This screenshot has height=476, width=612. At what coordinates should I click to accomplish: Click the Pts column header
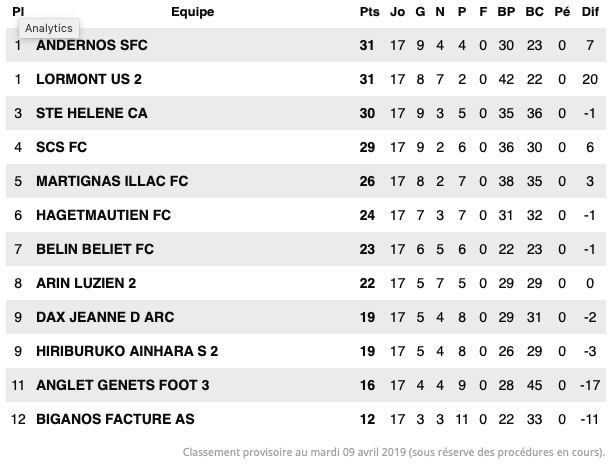pyautogui.click(x=369, y=12)
